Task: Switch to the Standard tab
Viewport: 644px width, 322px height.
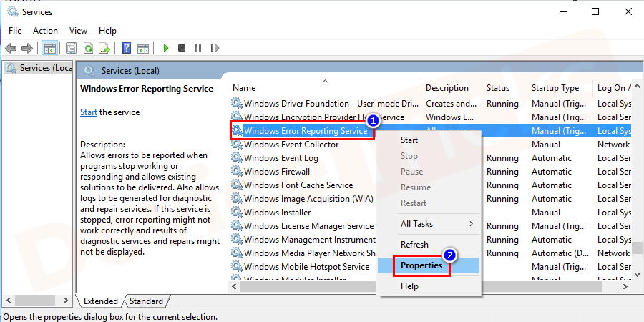Action: 147,301
